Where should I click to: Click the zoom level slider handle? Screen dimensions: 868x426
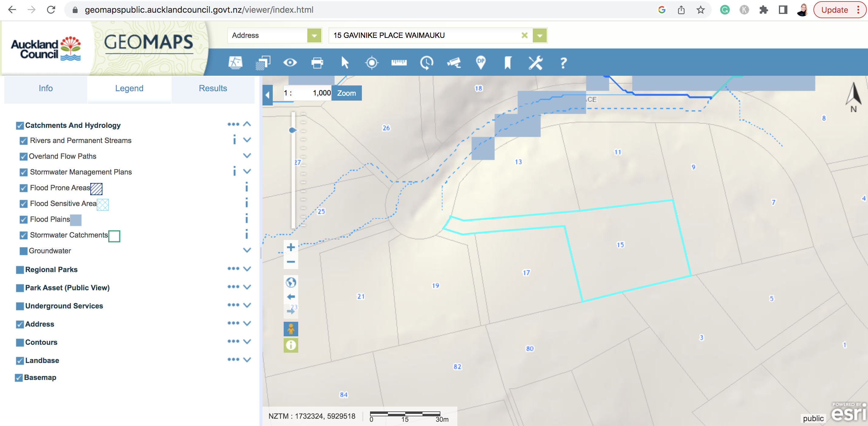click(x=293, y=130)
